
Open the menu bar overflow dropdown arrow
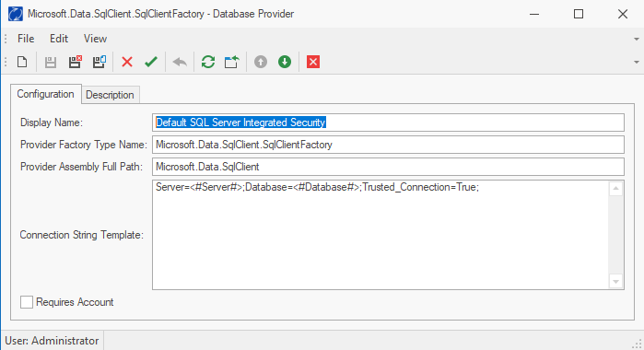point(637,39)
